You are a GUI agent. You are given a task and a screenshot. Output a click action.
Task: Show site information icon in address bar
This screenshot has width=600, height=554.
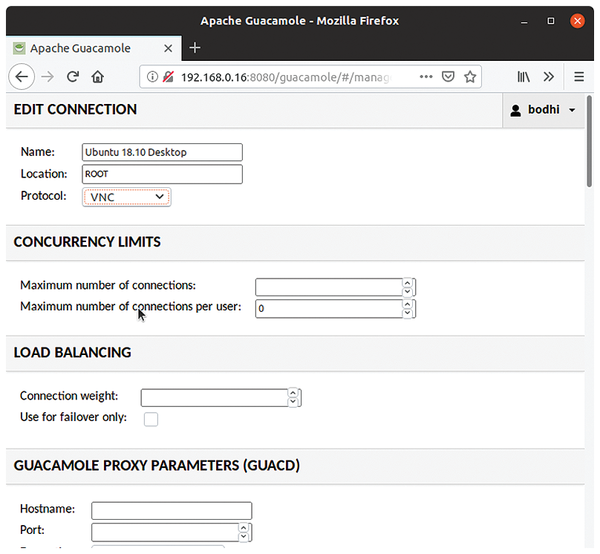point(152,77)
